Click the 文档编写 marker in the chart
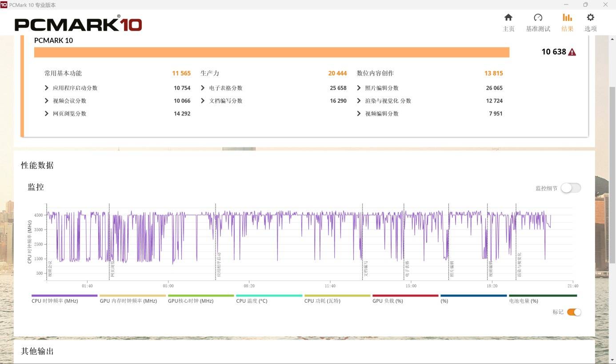 (x=366, y=269)
